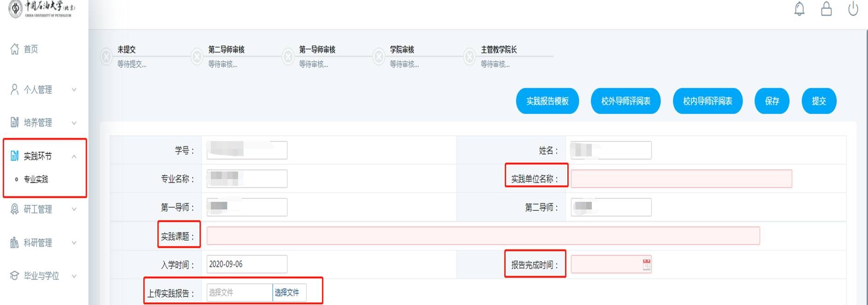868x305 pixels.
Task: Click the notification bell icon
Action: click(x=799, y=9)
